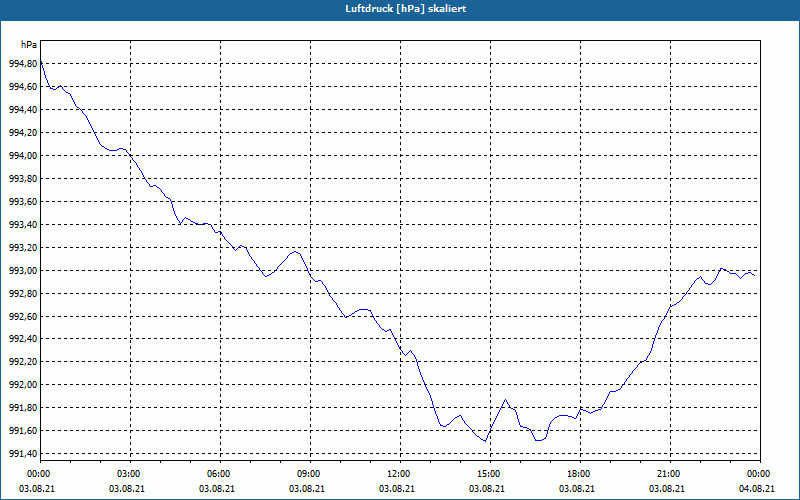Click the 994,80 y-axis value
This screenshot has height=500, width=800.
coord(23,64)
